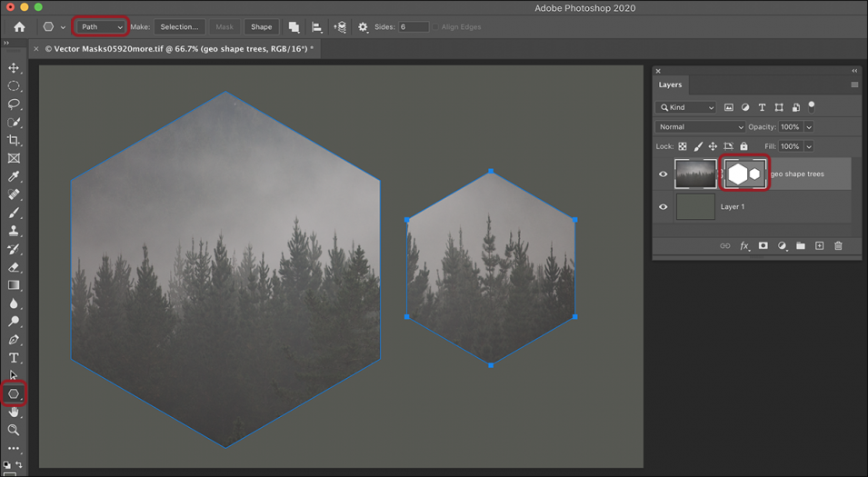The image size is (868, 477).
Task: Select the Zoom tool
Action: 14,430
